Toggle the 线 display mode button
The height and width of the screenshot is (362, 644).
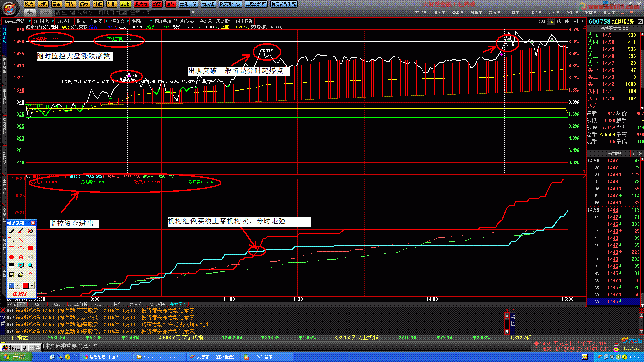pyautogui.click(x=567, y=21)
